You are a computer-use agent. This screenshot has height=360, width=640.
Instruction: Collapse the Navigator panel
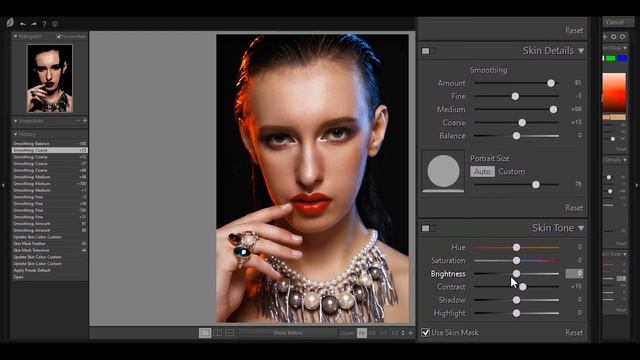pos(16,36)
